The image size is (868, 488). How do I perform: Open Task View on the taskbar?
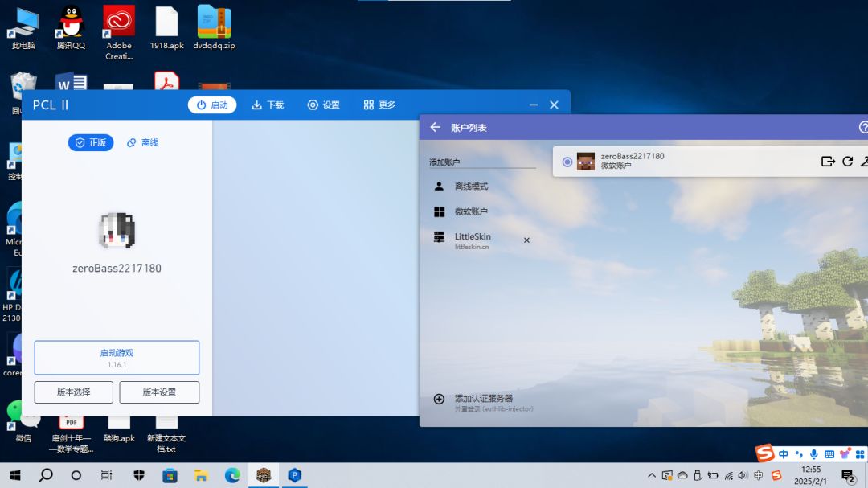[106, 475]
